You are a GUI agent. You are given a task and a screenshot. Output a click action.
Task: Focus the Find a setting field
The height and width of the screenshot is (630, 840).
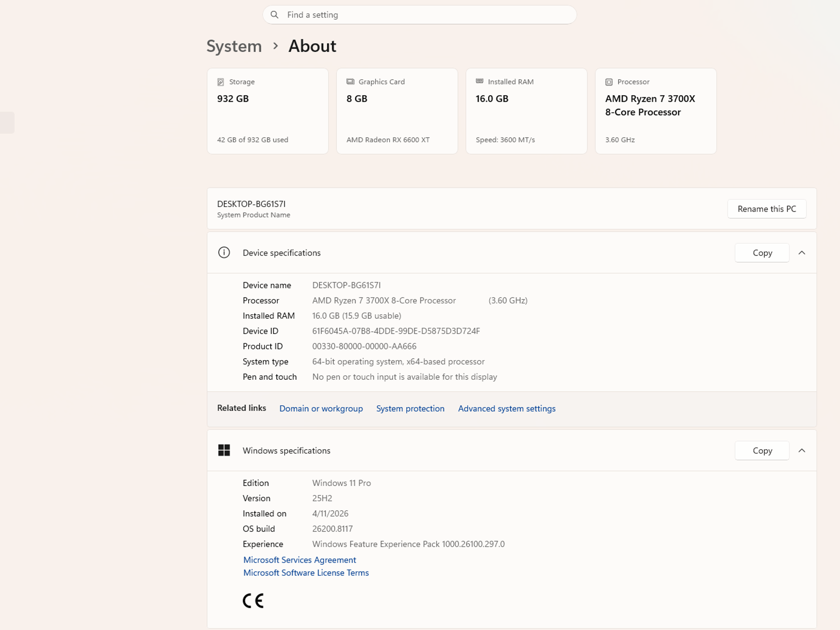pyautogui.click(x=420, y=15)
